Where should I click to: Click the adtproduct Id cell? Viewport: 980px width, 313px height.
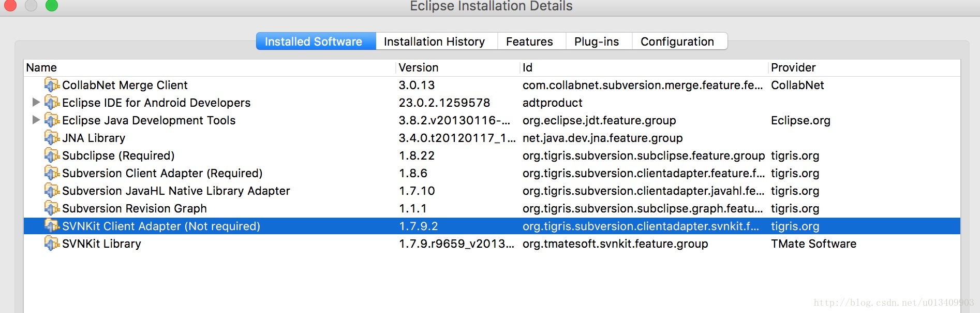(552, 103)
